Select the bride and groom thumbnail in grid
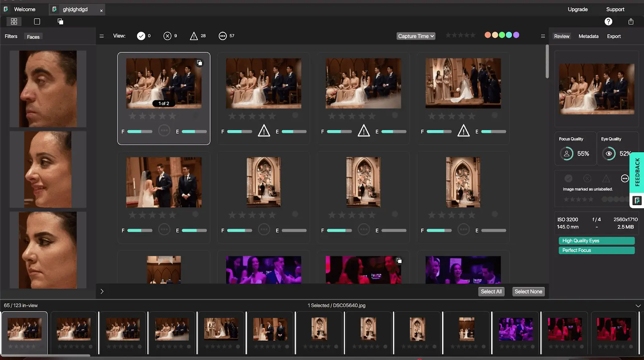Screen dimensions: 644x360 (x=164, y=182)
